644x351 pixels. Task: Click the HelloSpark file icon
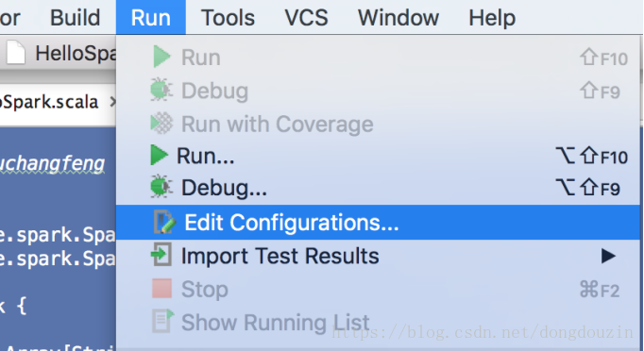(16, 53)
